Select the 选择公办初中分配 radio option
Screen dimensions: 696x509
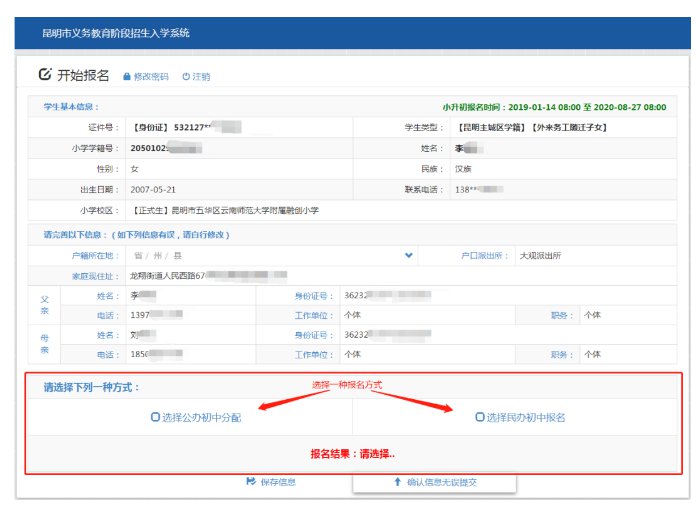pos(155,417)
